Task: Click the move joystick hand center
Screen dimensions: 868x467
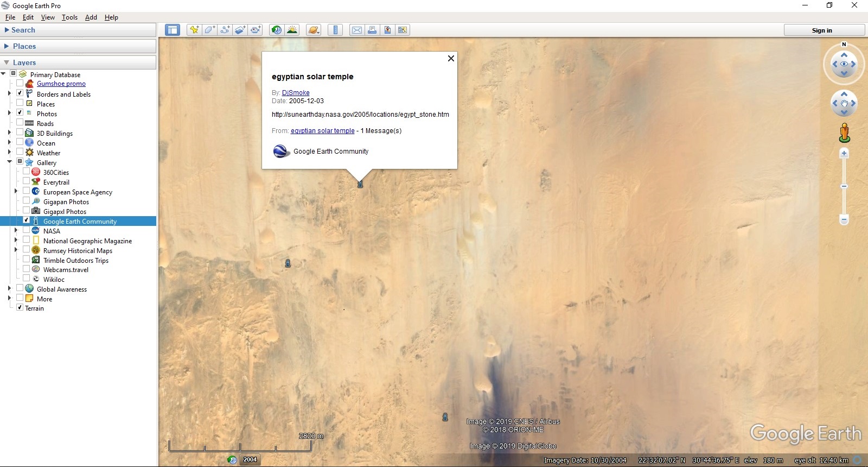Action: click(844, 103)
